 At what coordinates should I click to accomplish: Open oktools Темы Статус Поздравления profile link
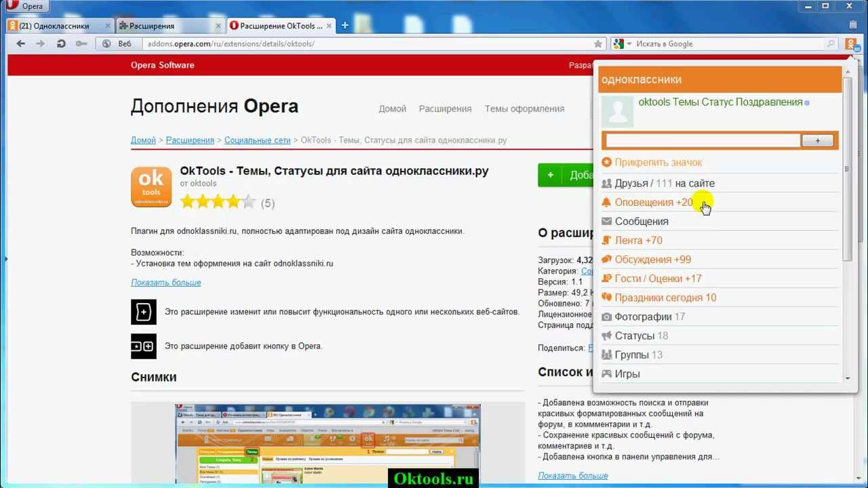pos(720,102)
